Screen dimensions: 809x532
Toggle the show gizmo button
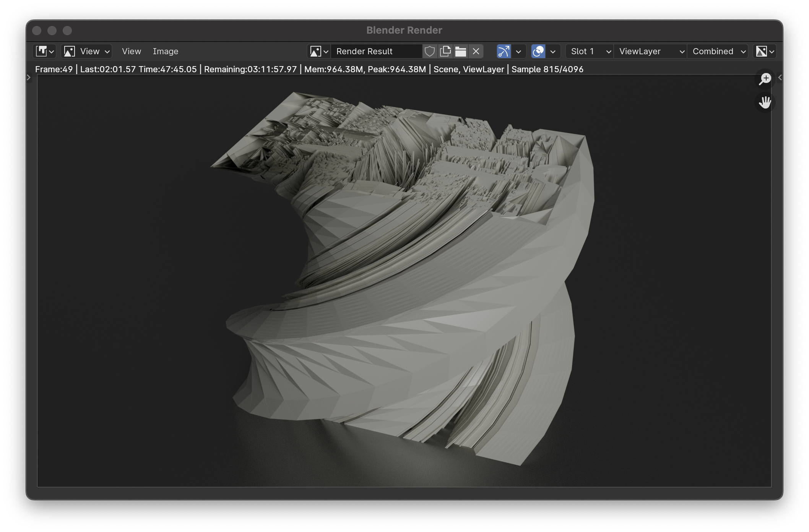[504, 51]
